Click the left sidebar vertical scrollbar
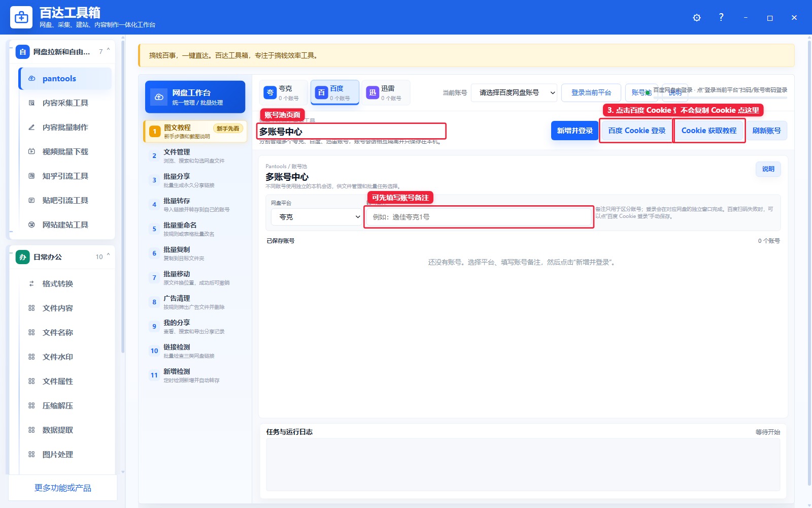Screen dimensions: 812x508 coord(123,196)
